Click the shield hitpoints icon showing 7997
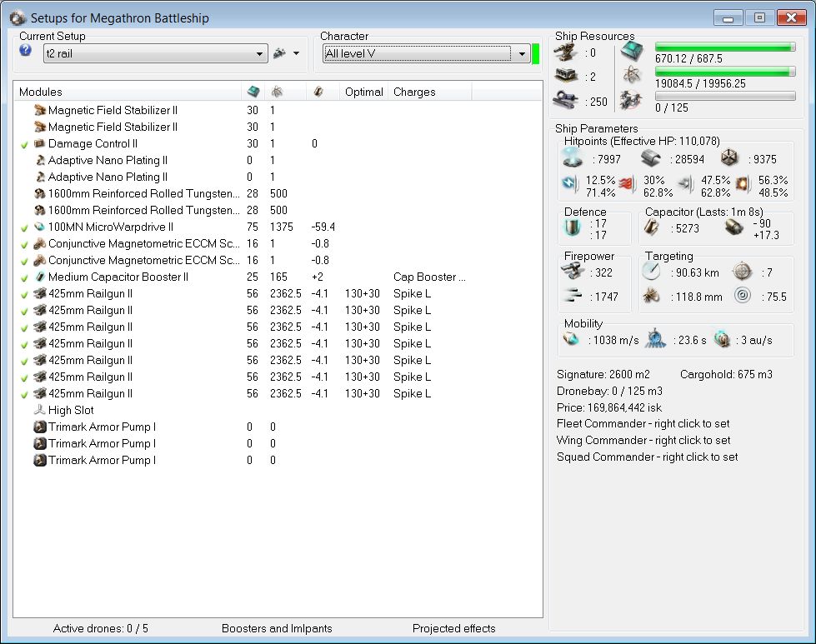 point(573,157)
